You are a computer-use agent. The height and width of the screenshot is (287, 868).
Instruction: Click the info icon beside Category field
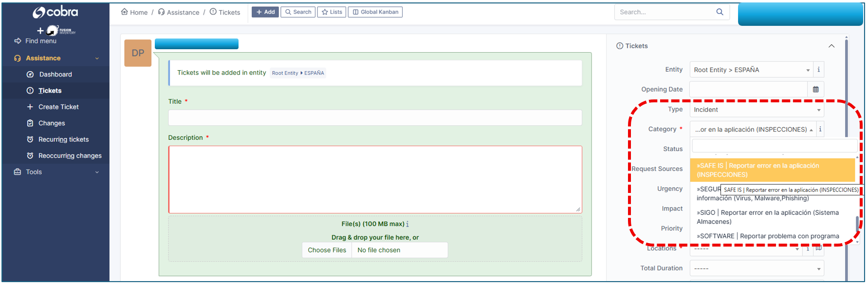[820, 129]
